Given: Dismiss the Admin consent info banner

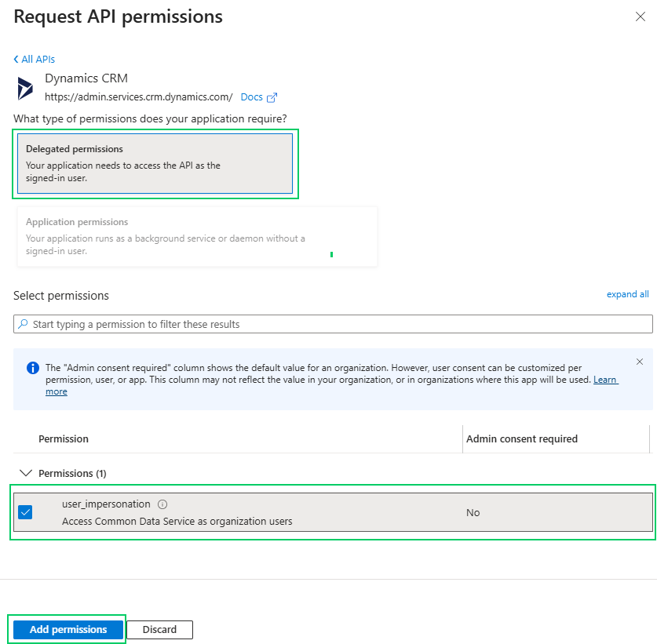Looking at the screenshot, I should pos(639,362).
